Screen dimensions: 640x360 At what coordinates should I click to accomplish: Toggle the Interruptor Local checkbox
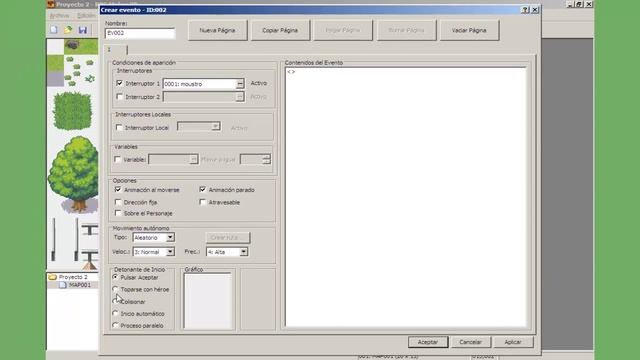(119, 127)
